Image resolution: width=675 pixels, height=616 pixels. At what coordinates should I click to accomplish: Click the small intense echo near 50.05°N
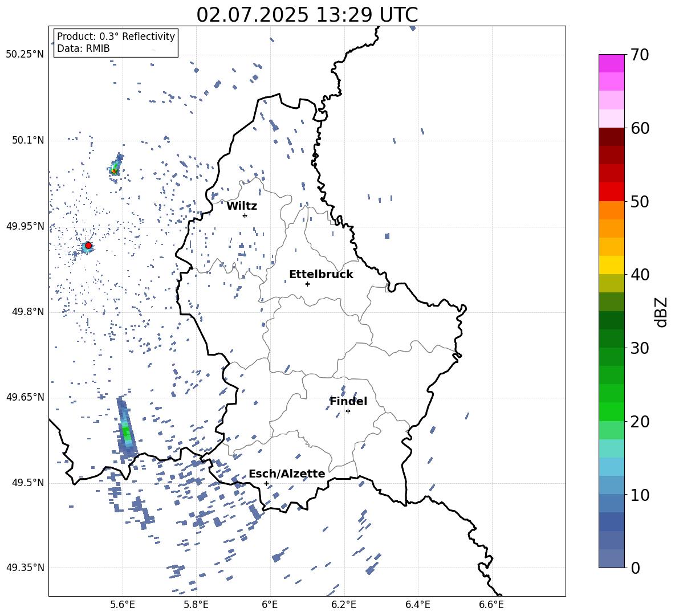[x=115, y=168]
